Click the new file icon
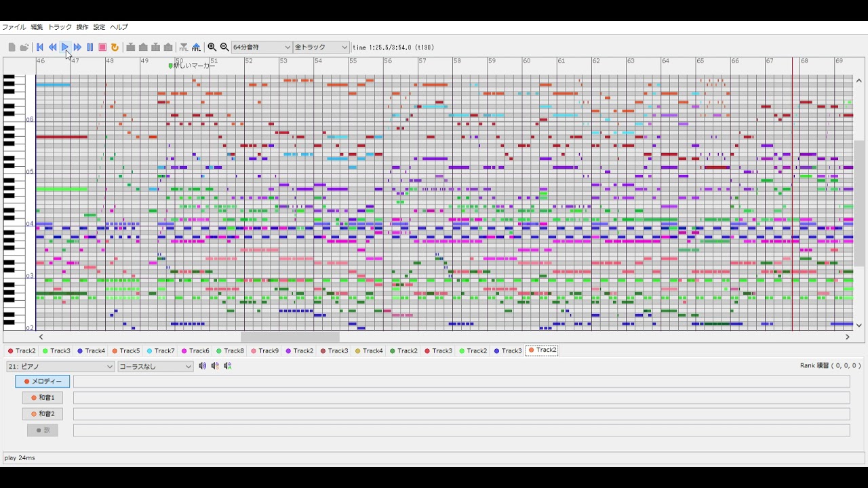This screenshot has width=868, height=488. (12, 47)
